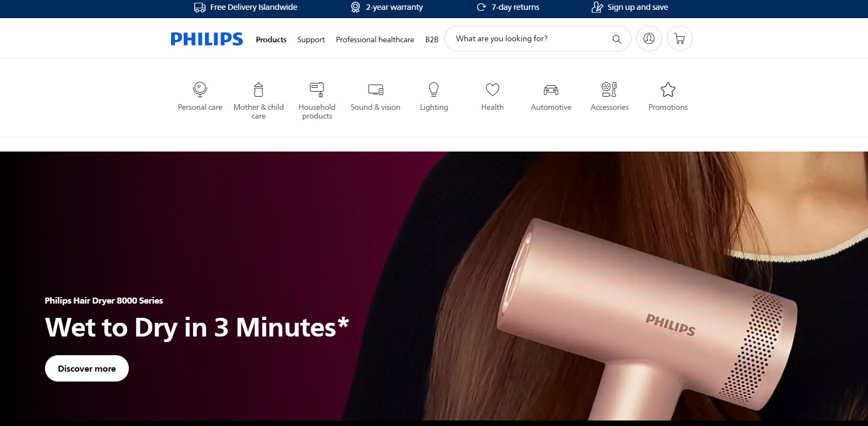Open the user account icon
The height and width of the screenshot is (426, 868).
pos(649,38)
